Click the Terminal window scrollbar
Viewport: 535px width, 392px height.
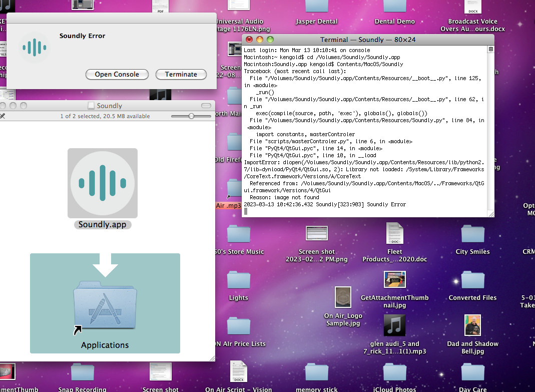coord(490,132)
